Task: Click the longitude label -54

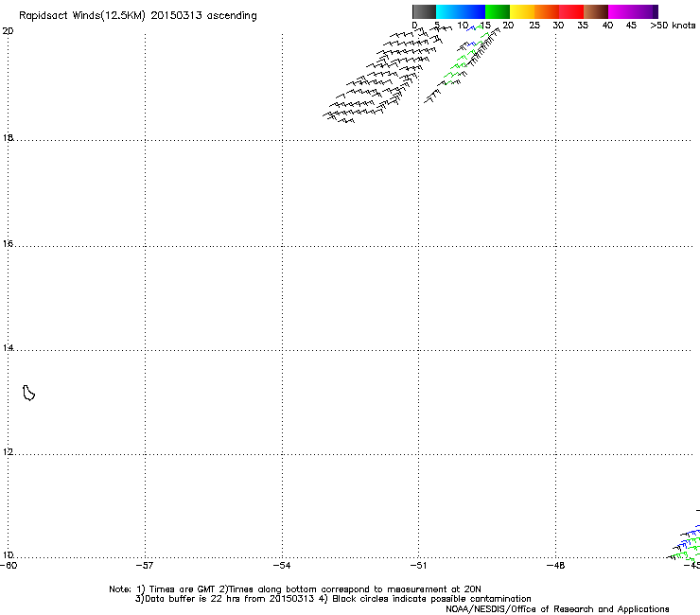Action: tap(282, 566)
